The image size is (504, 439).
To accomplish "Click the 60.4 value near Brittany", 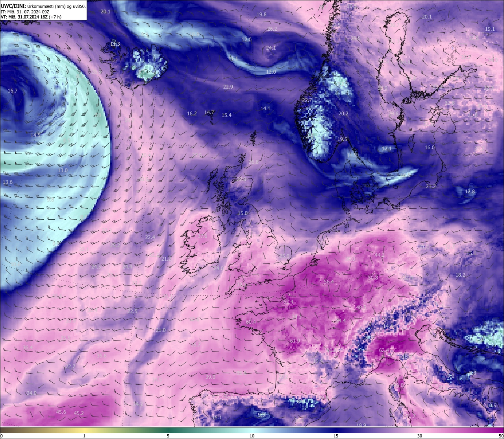I will coord(251,322).
